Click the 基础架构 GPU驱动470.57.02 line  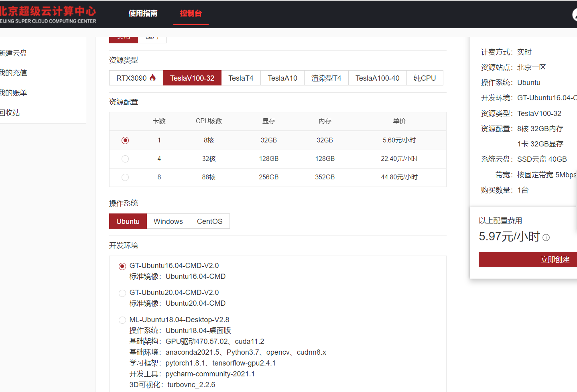(197, 341)
